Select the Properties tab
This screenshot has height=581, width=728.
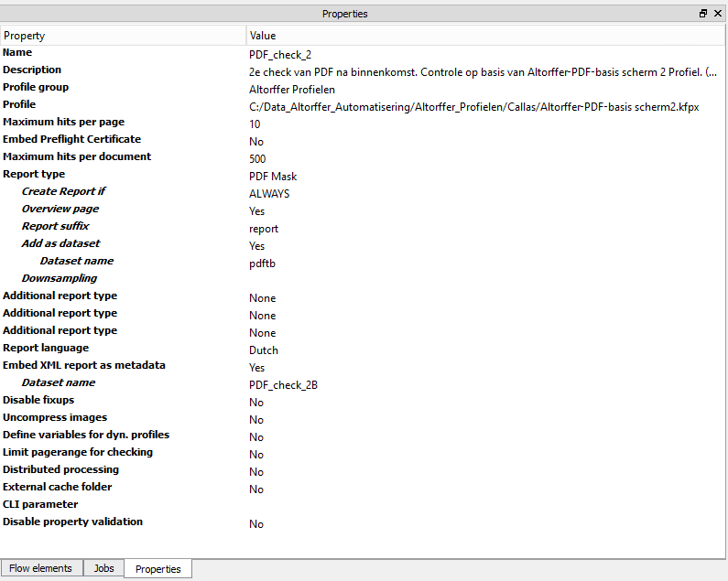158,569
